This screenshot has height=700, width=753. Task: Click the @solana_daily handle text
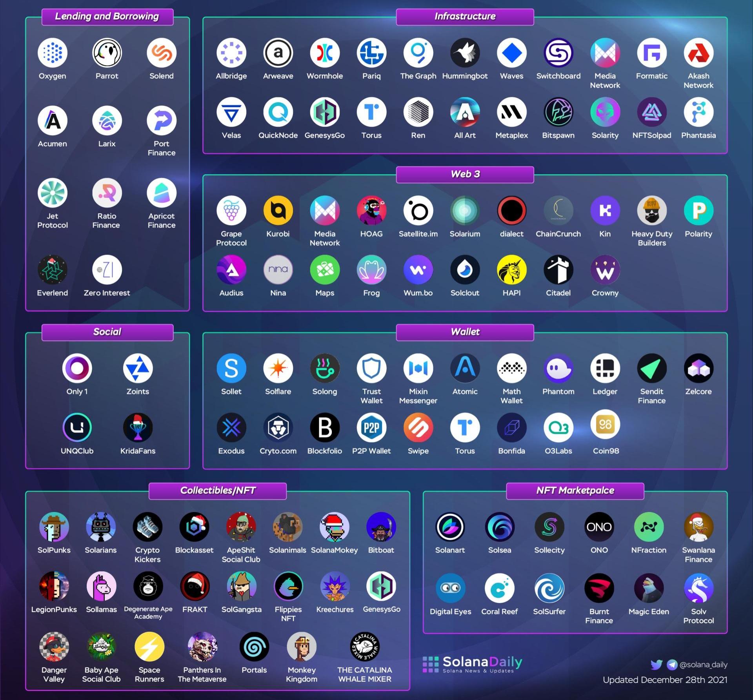pyautogui.click(x=703, y=665)
